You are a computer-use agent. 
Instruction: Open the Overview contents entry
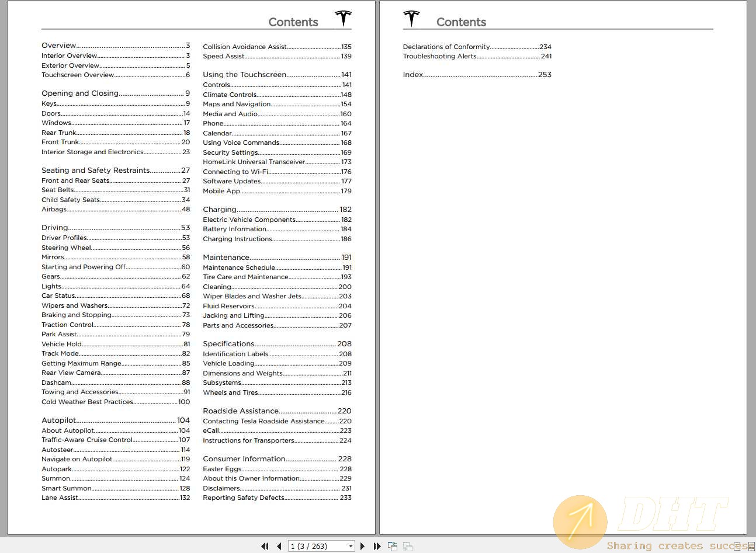click(116, 46)
